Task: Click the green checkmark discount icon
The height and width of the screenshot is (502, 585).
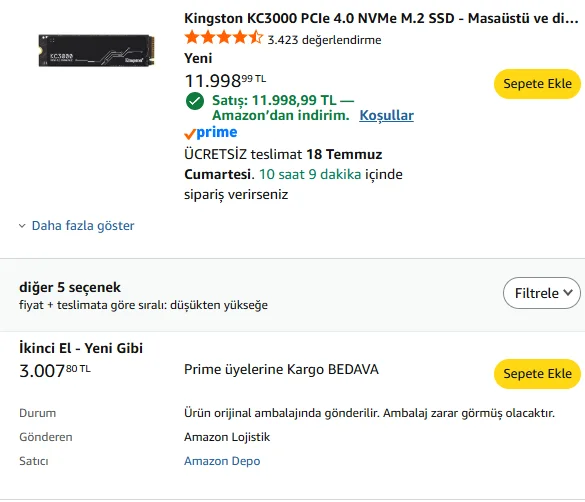Action: tap(195, 101)
